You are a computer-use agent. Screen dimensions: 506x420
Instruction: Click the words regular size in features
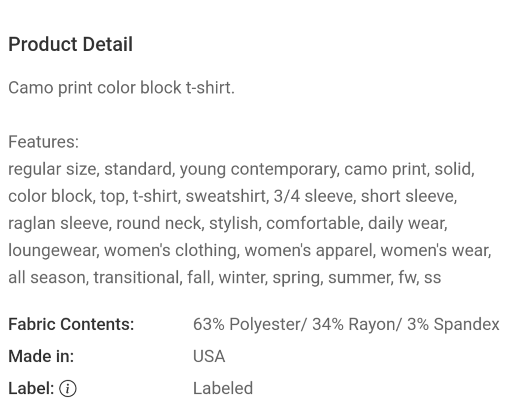(x=52, y=170)
